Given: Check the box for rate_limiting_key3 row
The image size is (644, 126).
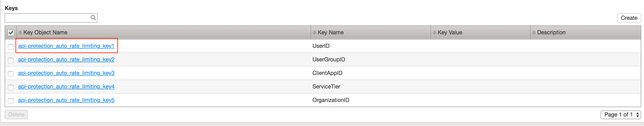Looking at the screenshot, I should [x=11, y=74].
